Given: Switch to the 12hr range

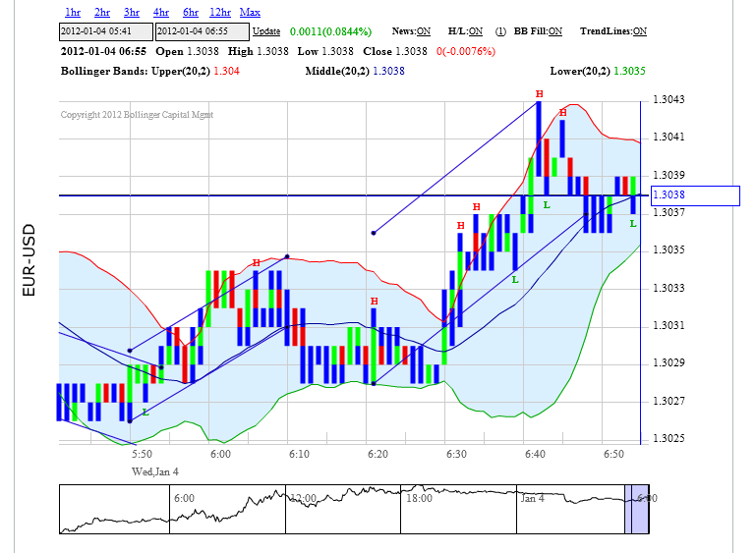Looking at the screenshot, I should point(220,12).
